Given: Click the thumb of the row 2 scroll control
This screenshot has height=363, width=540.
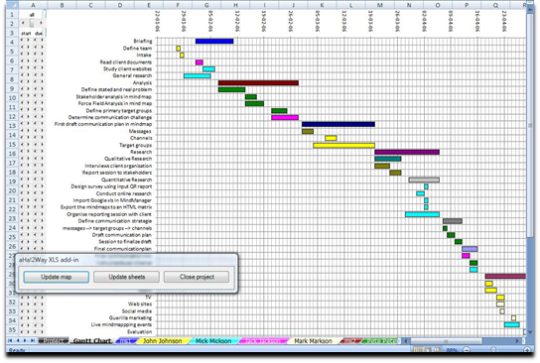Looking at the screenshot, I should [32, 23].
